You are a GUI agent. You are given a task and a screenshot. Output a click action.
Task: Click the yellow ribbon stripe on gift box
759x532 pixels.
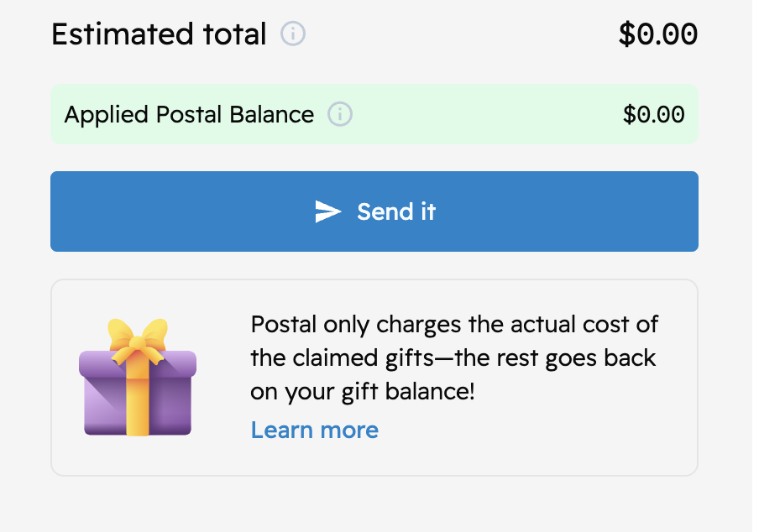click(x=138, y=401)
